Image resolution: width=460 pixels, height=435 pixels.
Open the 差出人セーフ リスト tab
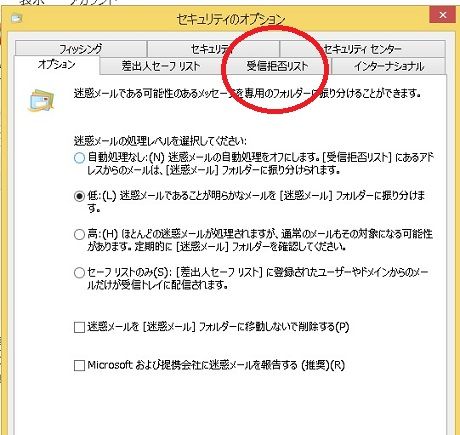(160, 66)
